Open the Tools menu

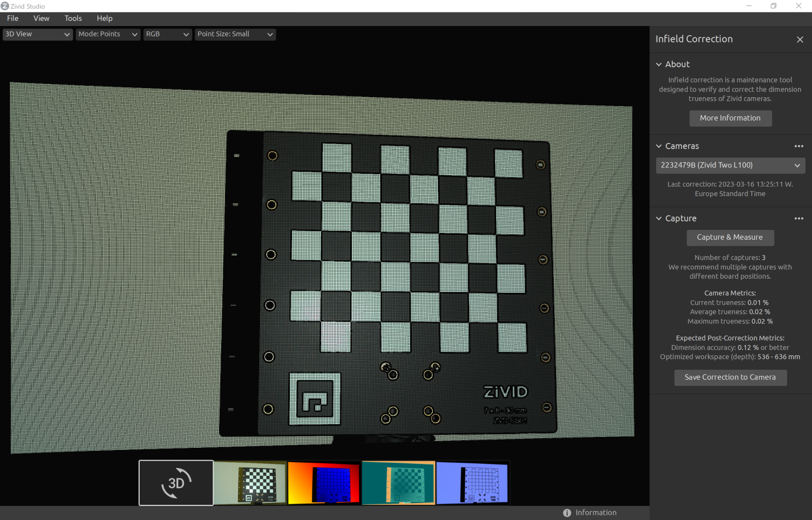[73, 18]
